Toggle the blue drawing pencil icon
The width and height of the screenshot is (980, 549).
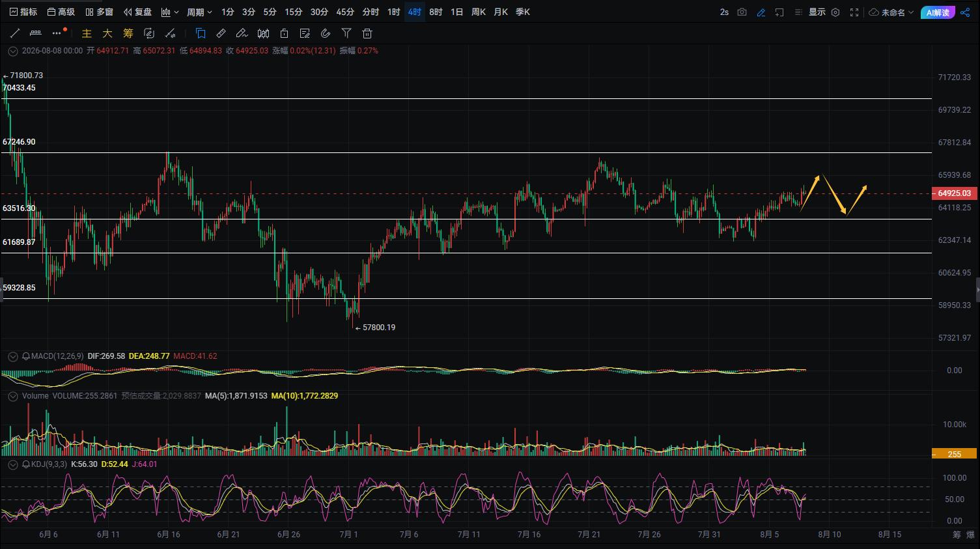(x=761, y=12)
